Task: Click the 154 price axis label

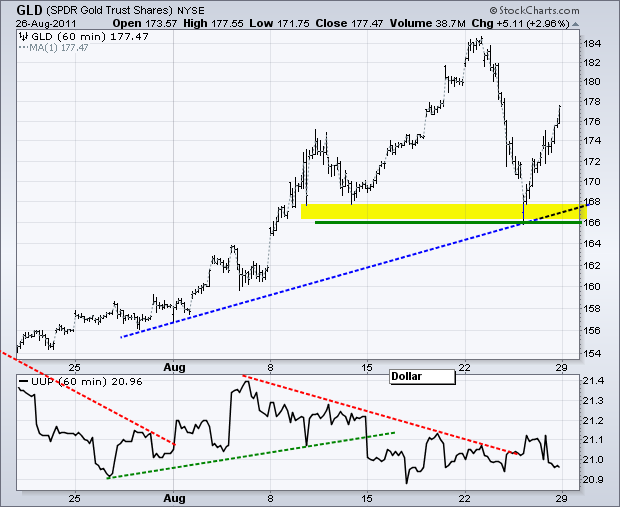Action: click(x=592, y=353)
